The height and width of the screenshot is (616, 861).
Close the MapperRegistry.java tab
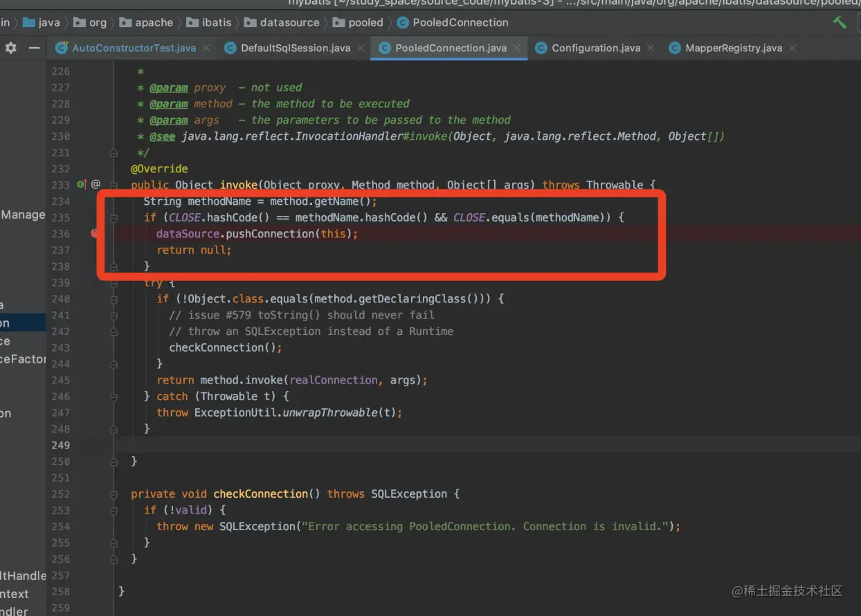[x=792, y=48]
